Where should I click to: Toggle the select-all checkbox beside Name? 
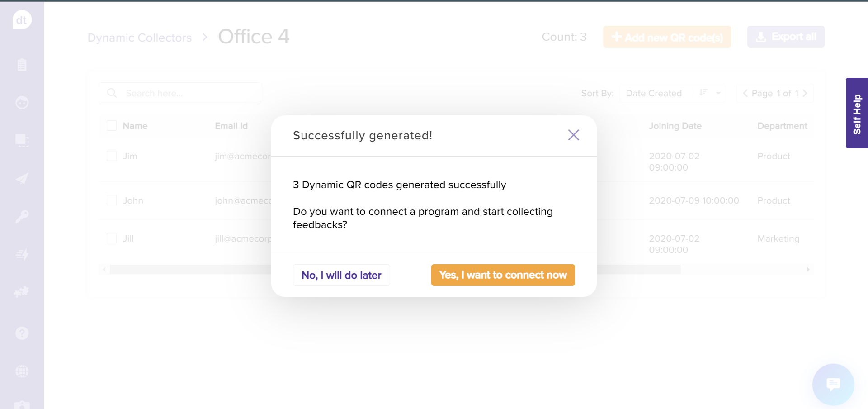click(112, 126)
